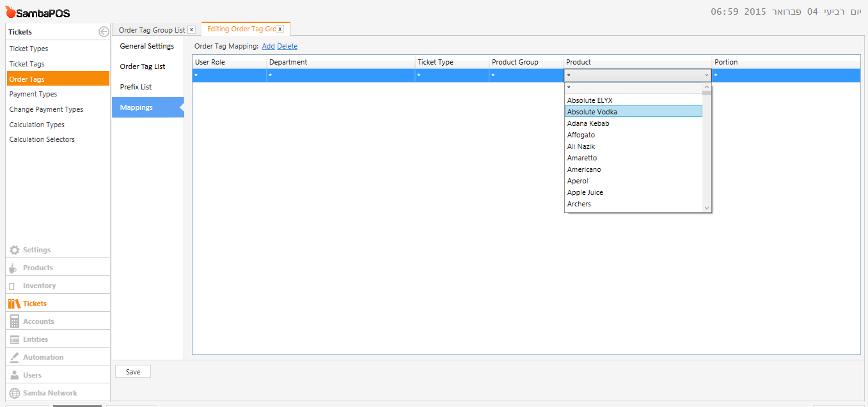Click the Accounts calculator icon

tap(14, 321)
